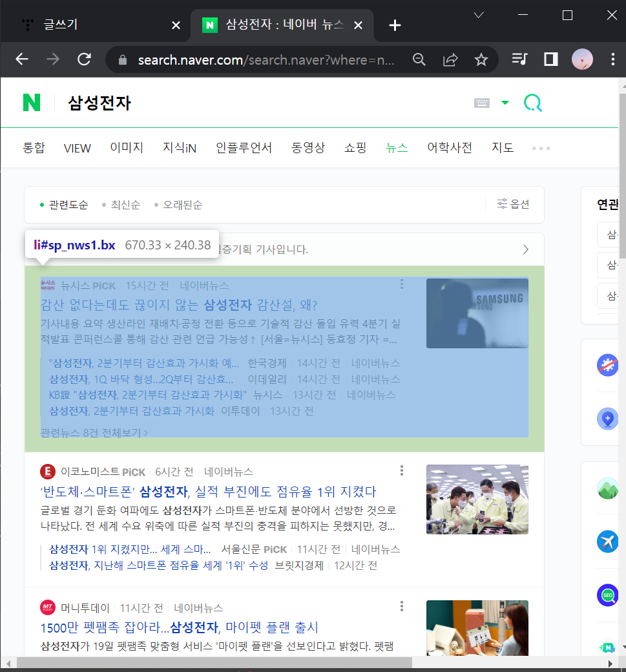Open 한국경제 related article link
The height and width of the screenshot is (672, 626).
144,363
